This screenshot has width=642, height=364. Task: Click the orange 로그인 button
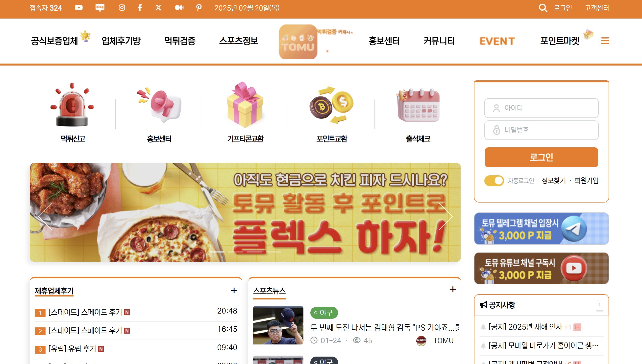pos(542,157)
